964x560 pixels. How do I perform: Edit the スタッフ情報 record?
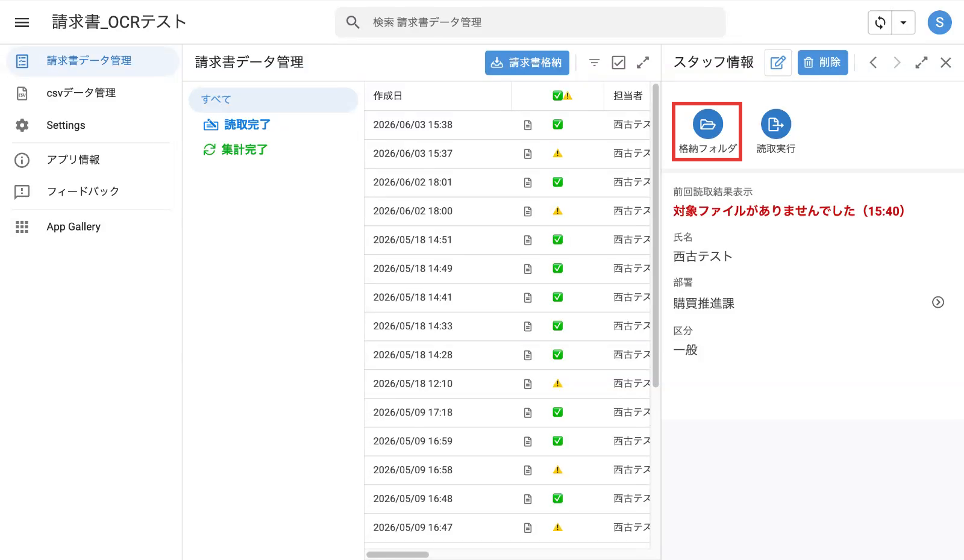778,63
